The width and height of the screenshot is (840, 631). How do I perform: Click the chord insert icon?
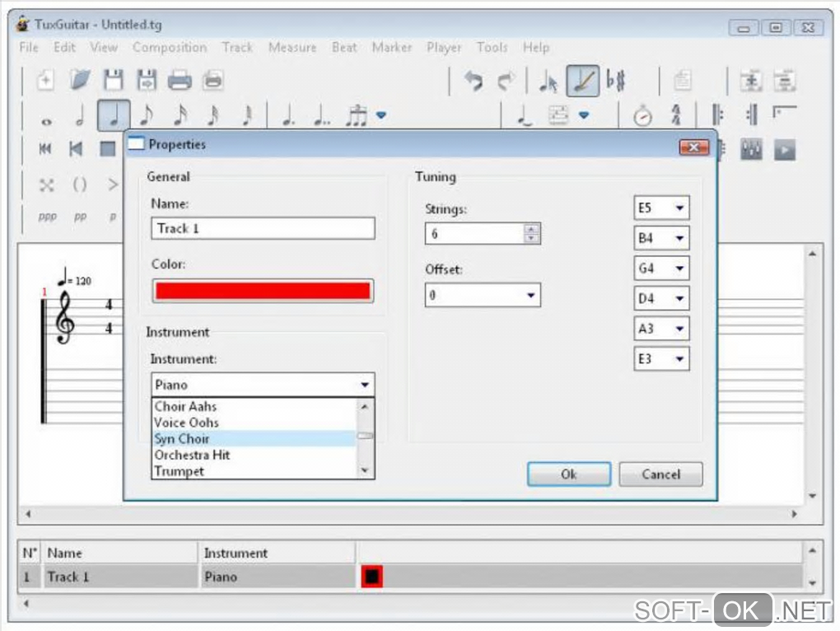(x=558, y=115)
